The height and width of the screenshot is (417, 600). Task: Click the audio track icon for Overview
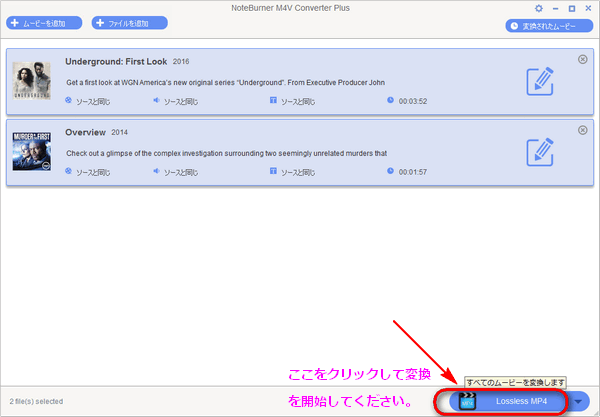click(x=156, y=171)
